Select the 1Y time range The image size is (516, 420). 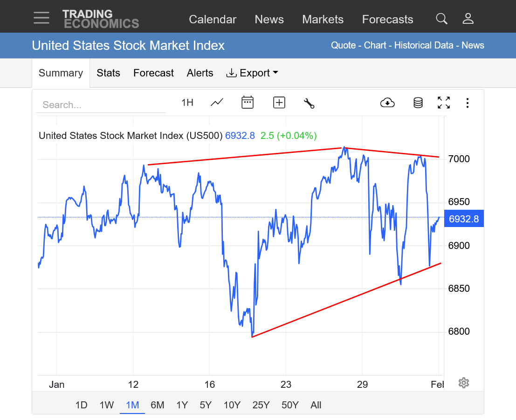[182, 405]
